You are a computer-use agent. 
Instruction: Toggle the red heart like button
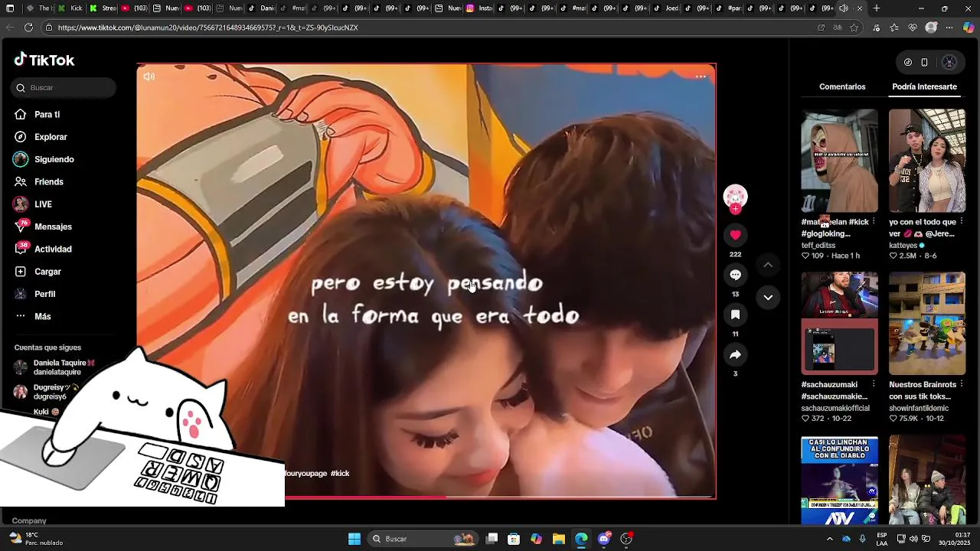tap(735, 235)
